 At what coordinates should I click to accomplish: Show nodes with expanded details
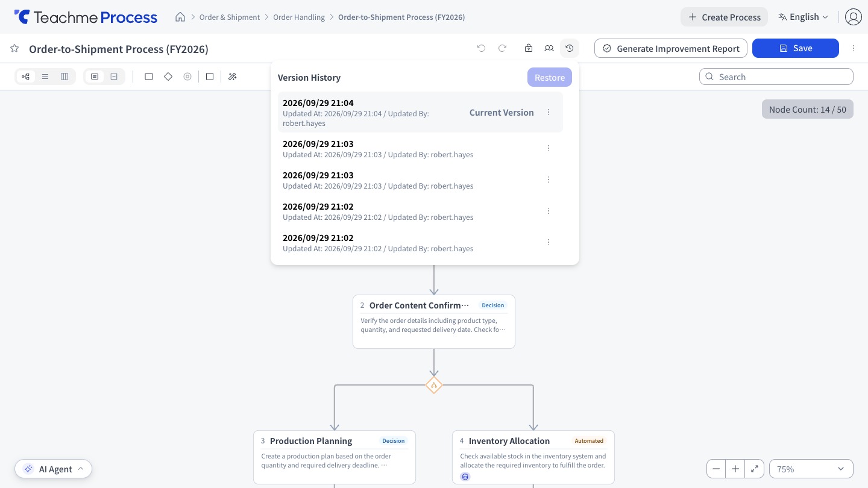(95, 77)
